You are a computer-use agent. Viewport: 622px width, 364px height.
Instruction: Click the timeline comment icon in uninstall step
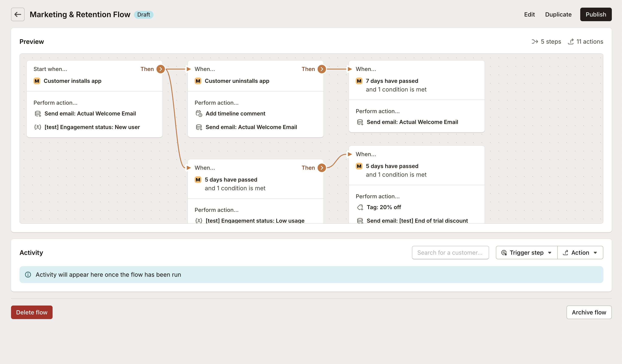198,113
